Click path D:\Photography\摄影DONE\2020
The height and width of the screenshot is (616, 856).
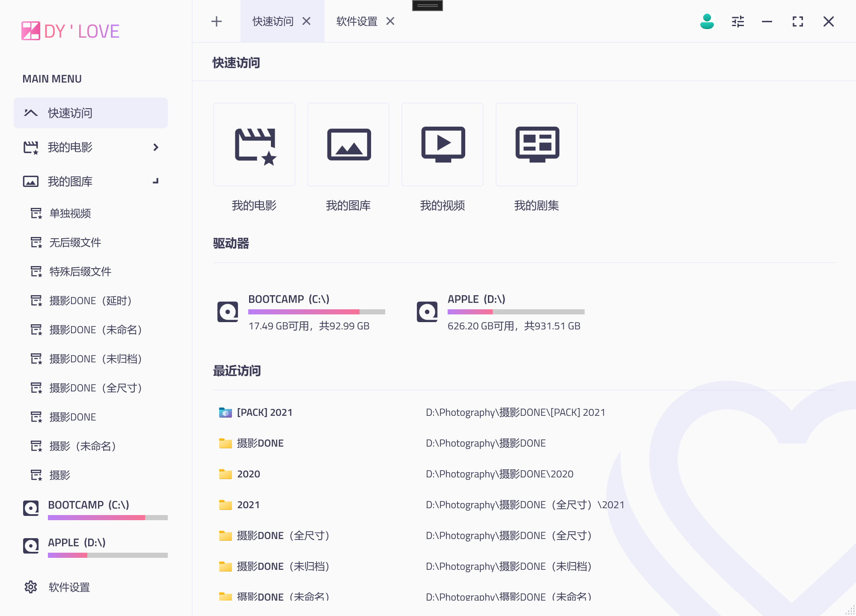coord(499,474)
